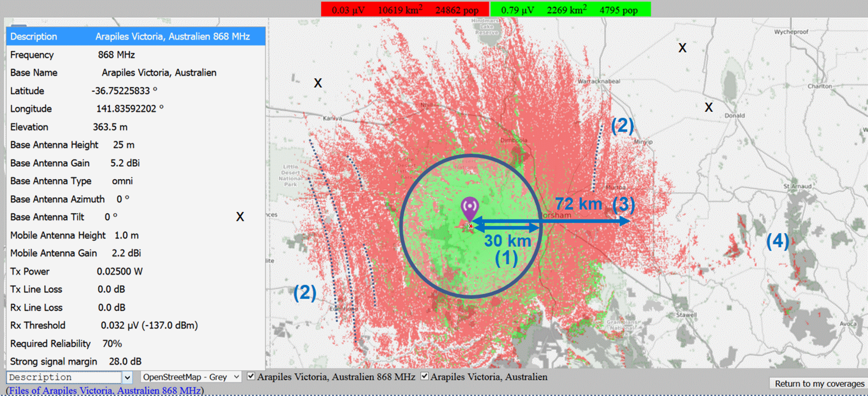Click the purple base station marker on map
The width and height of the screenshot is (868, 396).
[x=470, y=210]
